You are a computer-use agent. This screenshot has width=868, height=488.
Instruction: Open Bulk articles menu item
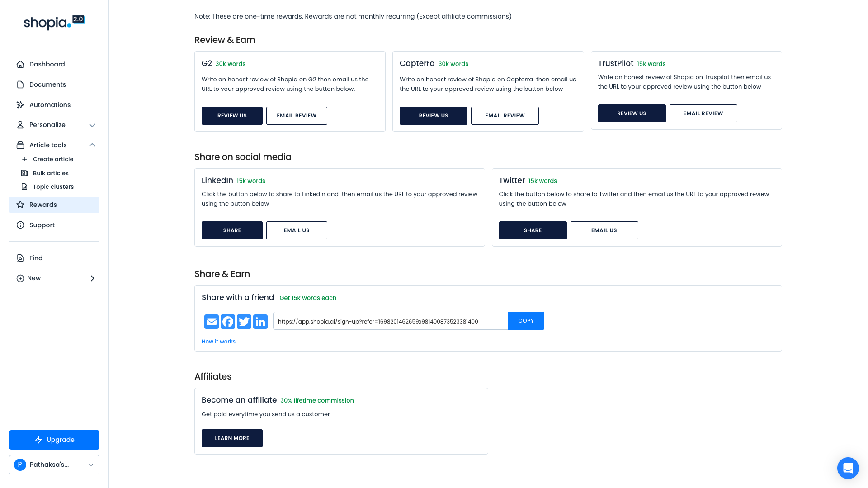coord(51,173)
